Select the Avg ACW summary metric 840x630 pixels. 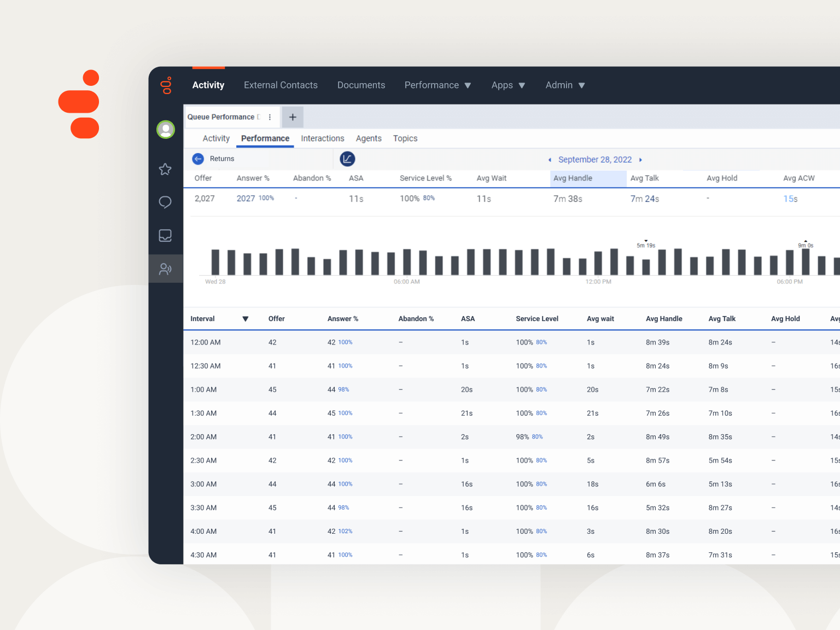tap(798, 178)
